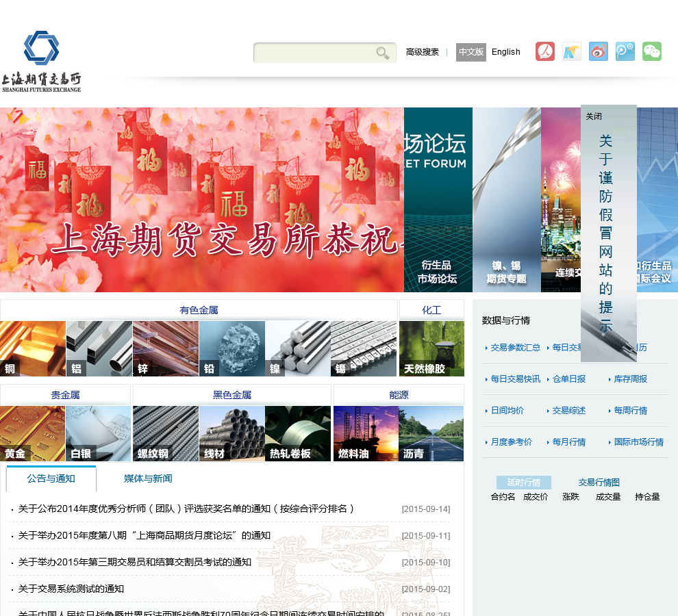Image resolution: width=678 pixels, height=616 pixels.
Task: Switch to the 媒体与新闻 tab
Action: pos(148,478)
